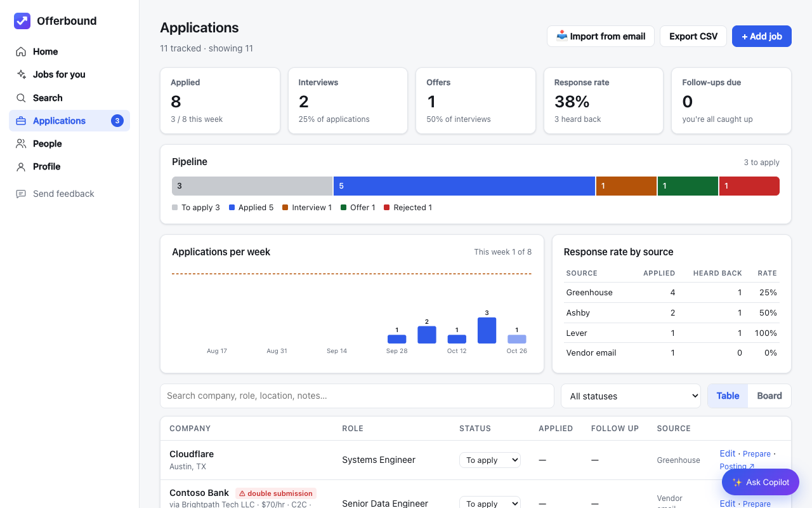
Task: Open Prepare for Cloudflare row
Action: [x=757, y=454]
